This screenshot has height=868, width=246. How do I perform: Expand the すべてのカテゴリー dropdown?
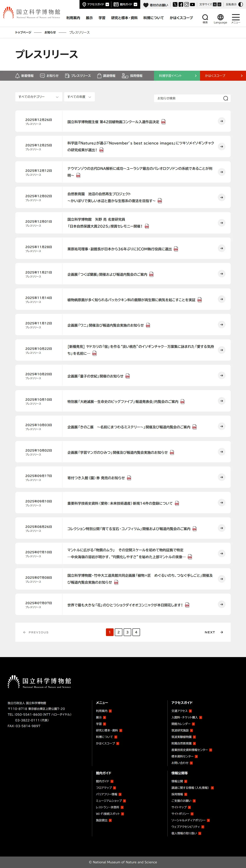(39, 97)
